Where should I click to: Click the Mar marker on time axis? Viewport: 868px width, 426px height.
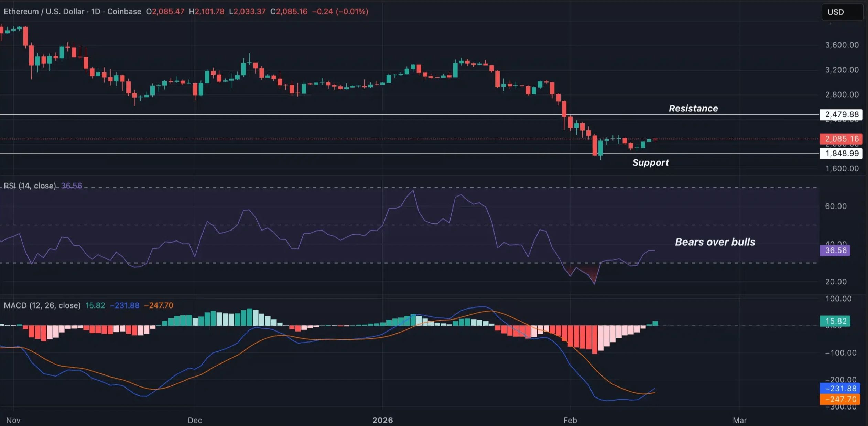point(739,420)
